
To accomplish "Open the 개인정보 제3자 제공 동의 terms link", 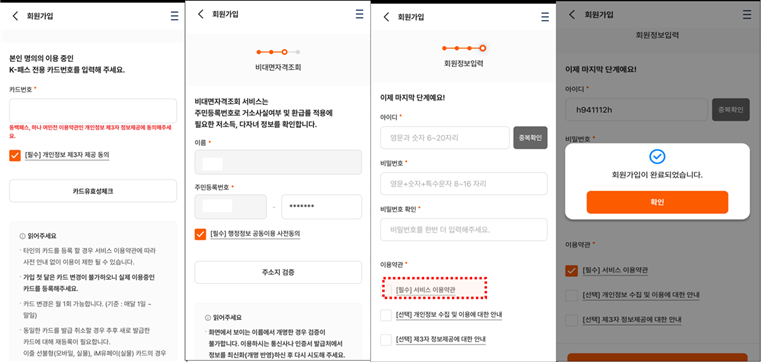I will pyautogui.click(x=67, y=156).
